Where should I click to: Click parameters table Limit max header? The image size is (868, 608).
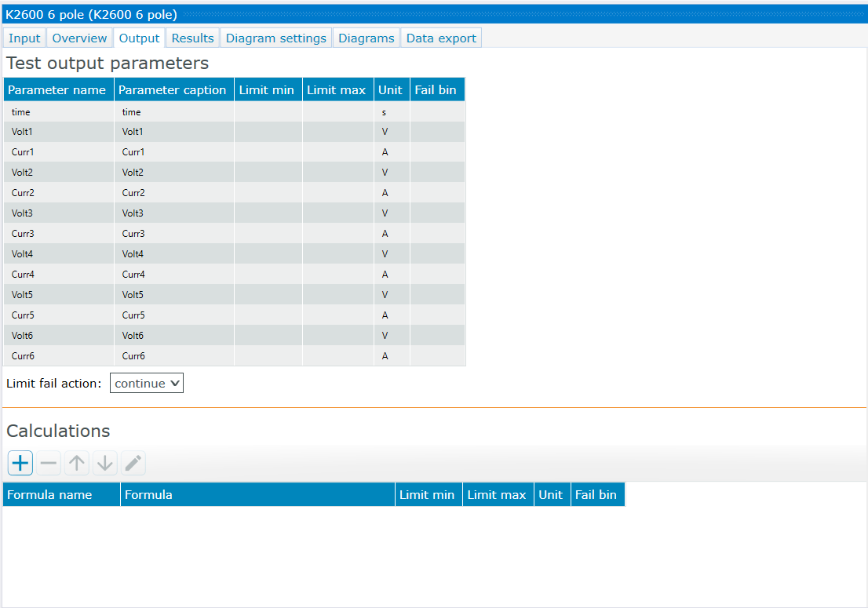[338, 89]
